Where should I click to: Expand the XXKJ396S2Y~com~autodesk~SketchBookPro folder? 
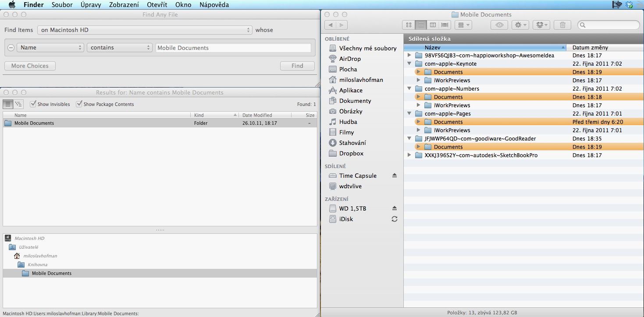tap(409, 155)
